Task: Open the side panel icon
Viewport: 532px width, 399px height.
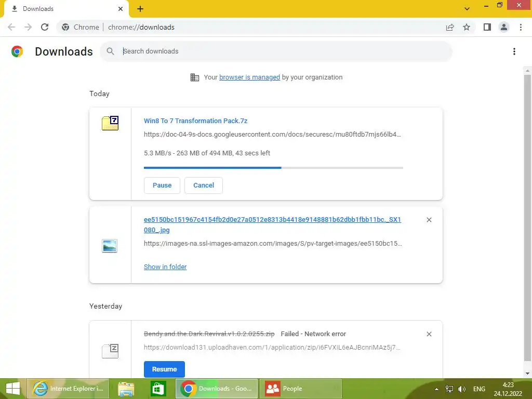Action: (x=487, y=27)
